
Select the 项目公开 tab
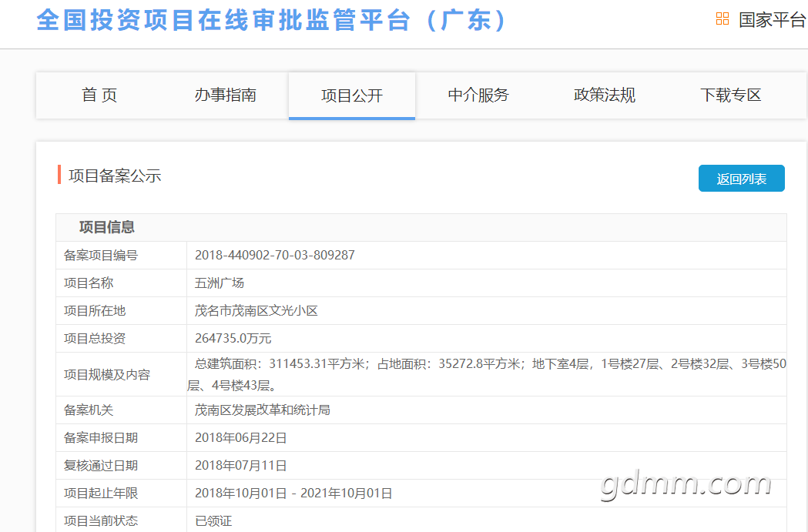(352, 95)
